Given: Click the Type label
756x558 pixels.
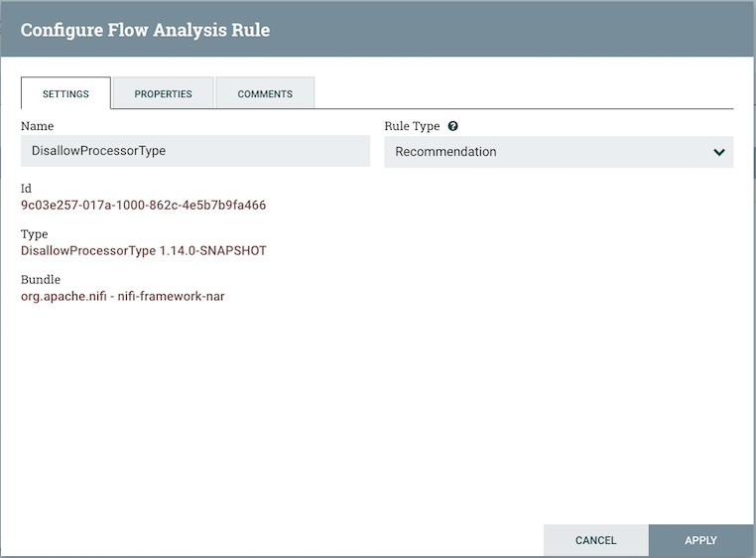Looking at the screenshot, I should point(34,234).
